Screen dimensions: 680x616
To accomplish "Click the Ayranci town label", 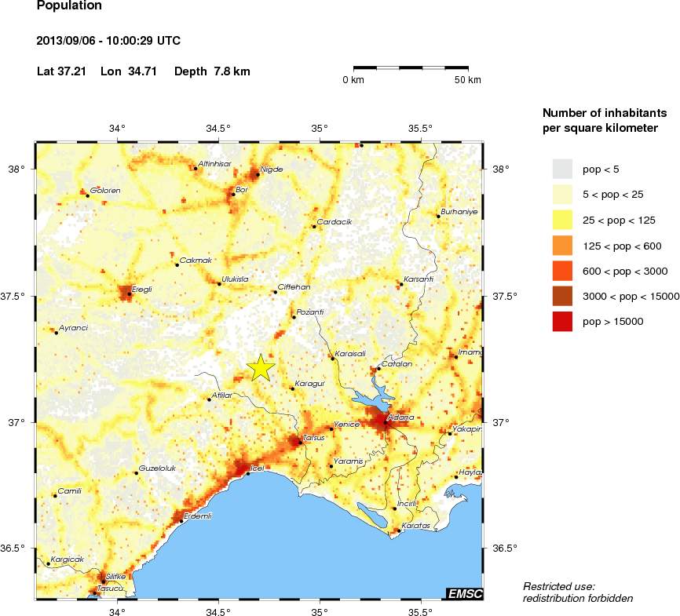I will (73, 328).
